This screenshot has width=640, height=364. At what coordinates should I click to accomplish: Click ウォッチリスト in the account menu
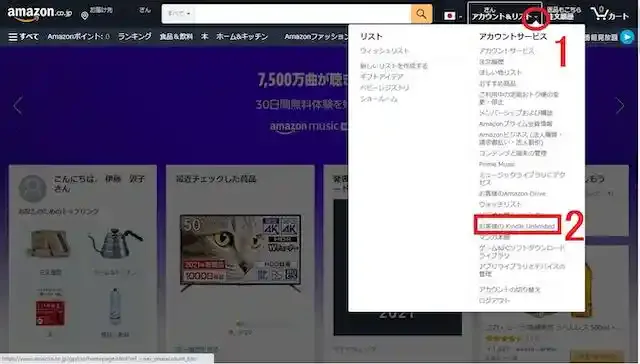pyautogui.click(x=500, y=204)
